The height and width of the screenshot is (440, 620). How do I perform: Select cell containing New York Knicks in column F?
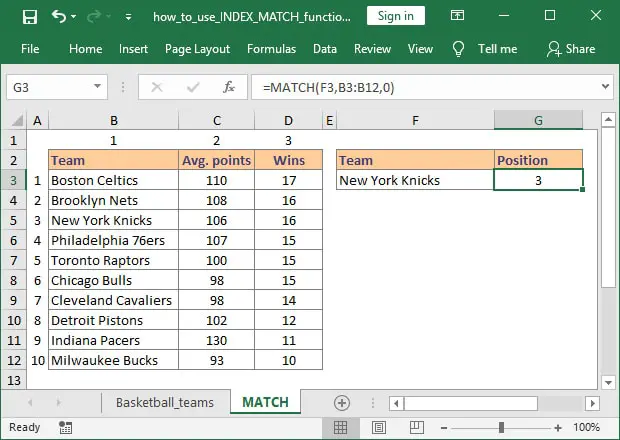point(415,180)
